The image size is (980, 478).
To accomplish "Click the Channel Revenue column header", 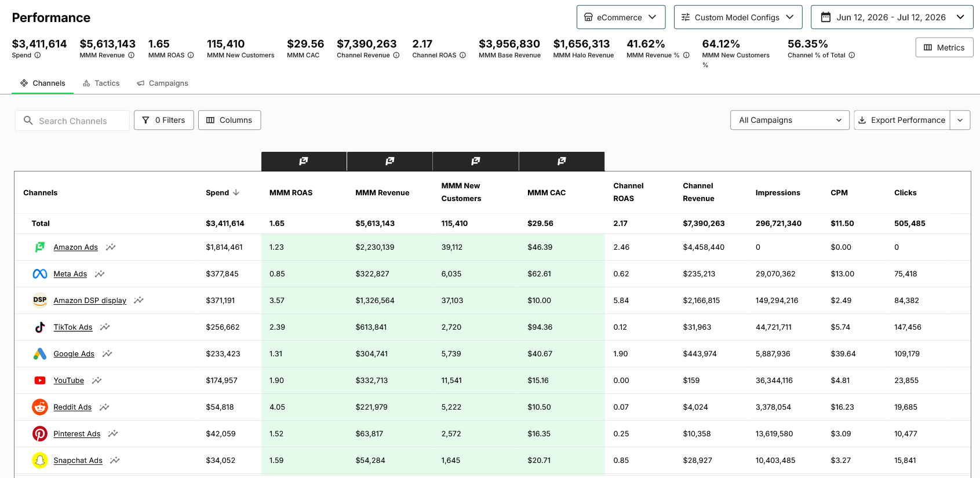I will coord(699,192).
